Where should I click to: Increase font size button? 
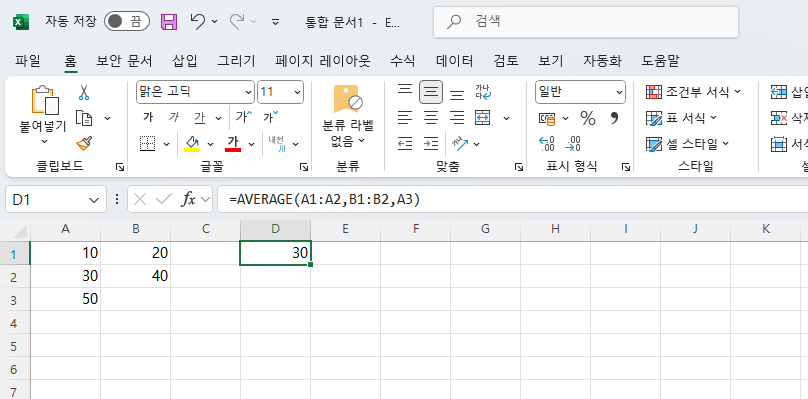[244, 117]
